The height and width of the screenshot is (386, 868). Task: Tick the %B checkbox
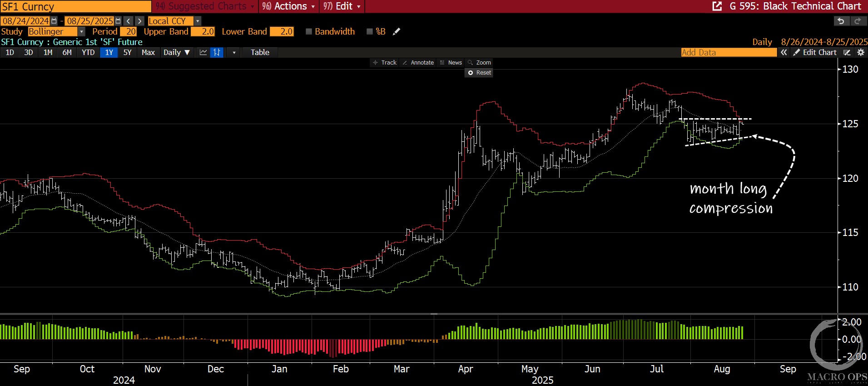tap(370, 31)
